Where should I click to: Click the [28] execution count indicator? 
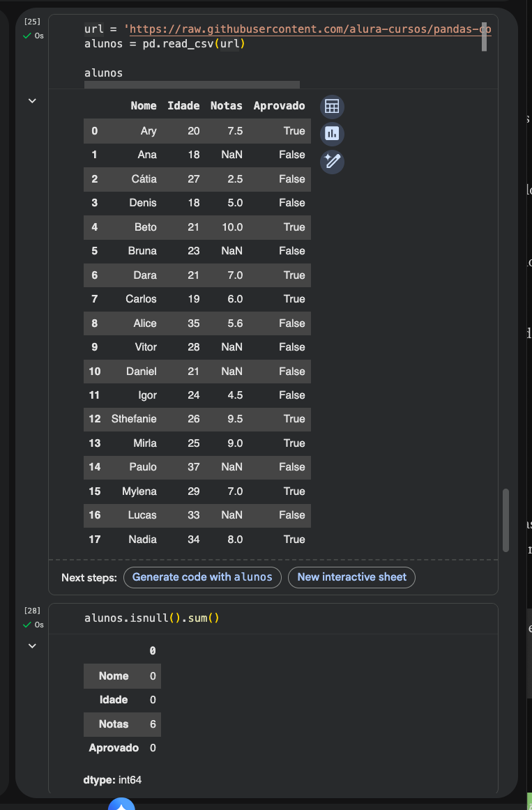click(x=32, y=611)
